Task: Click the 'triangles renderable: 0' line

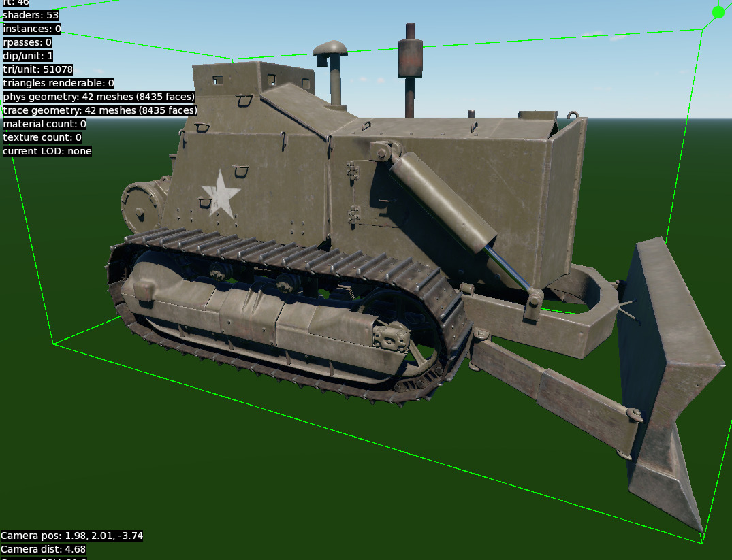Action: (x=59, y=83)
